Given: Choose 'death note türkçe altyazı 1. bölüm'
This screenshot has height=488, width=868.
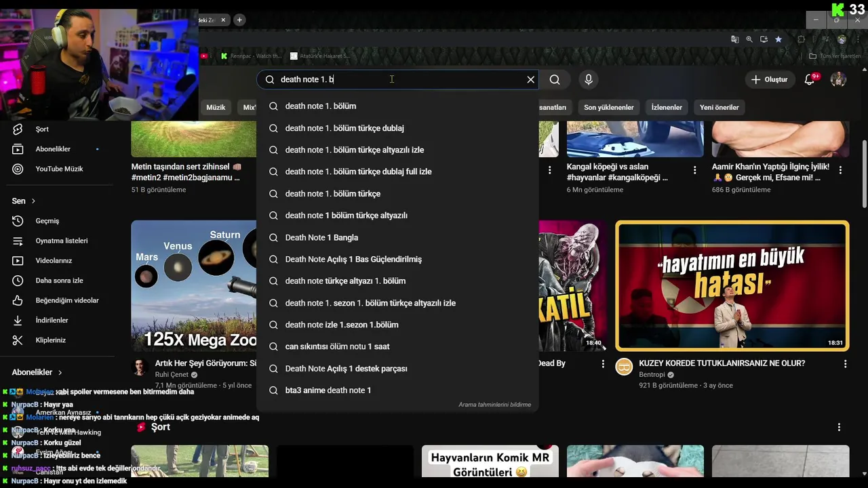Looking at the screenshot, I should 397,281.
